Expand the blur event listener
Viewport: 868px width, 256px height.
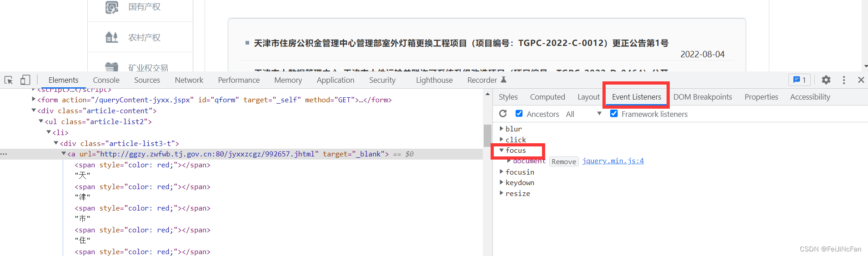pyautogui.click(x=502, y=129)
